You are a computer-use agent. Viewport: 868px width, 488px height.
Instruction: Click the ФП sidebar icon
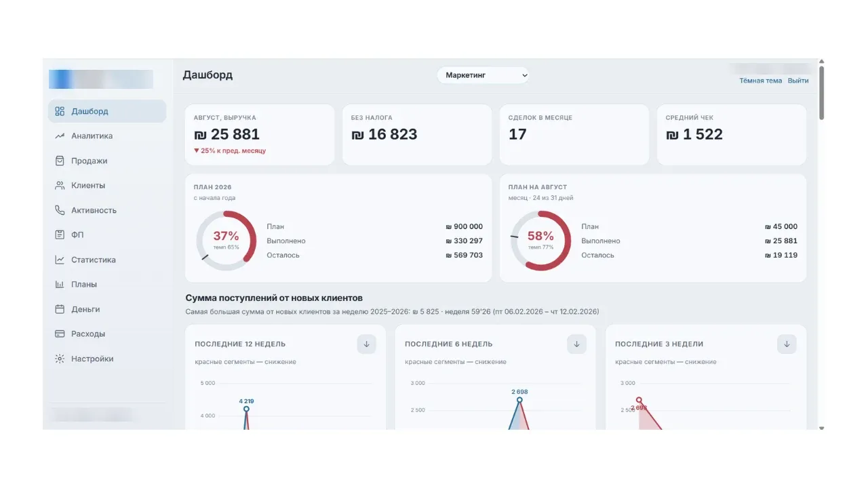[60, 235]
